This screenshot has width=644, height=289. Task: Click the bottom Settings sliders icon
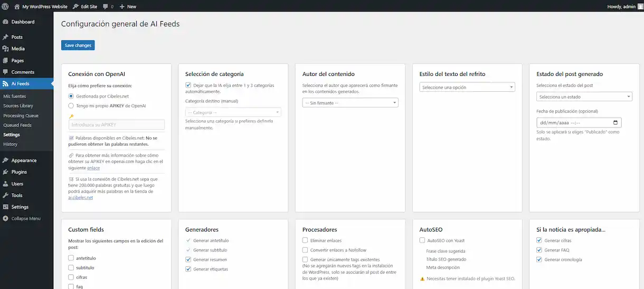5,207
